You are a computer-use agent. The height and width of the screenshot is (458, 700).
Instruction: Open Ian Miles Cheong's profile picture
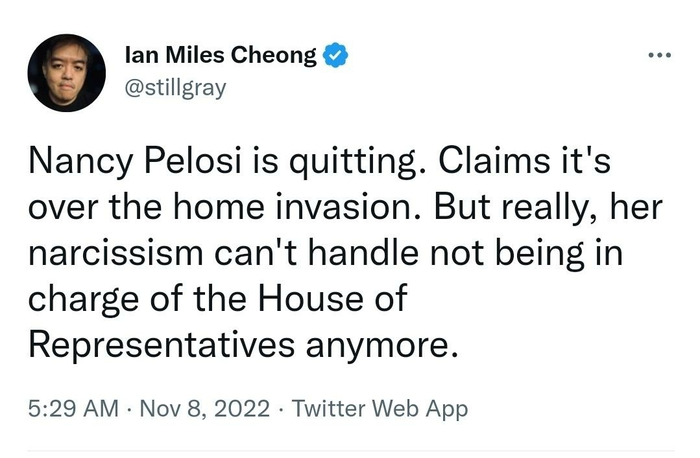(67, 72)
